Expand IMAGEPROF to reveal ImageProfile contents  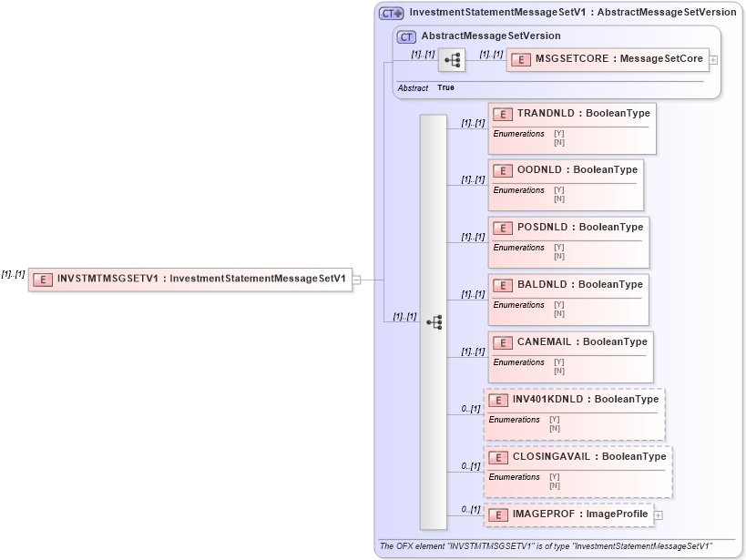click(659, 514)
